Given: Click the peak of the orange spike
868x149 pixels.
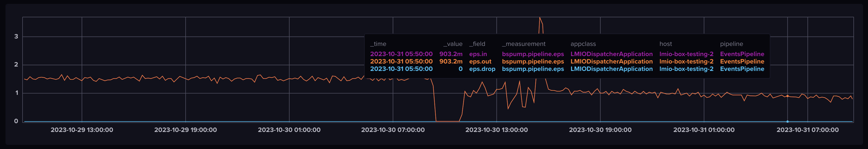Looking at the screenshot, I should 539,18.
